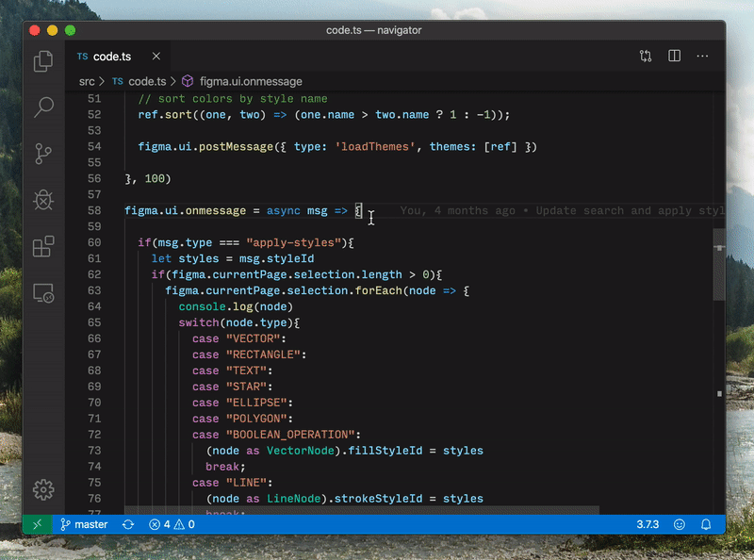The width and height of the screenshot is (754, 560).
Task: Open the Extensions view icon
Action: point(43,246)
